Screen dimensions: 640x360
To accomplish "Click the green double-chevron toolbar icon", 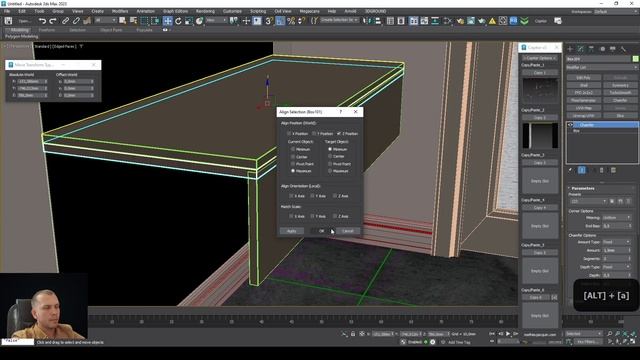I will click(x=524, y=21).
